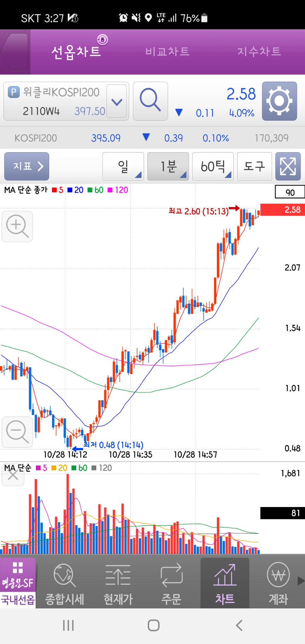Switch to 선옵차트 tab
The image size is (305, 644).
76,52
